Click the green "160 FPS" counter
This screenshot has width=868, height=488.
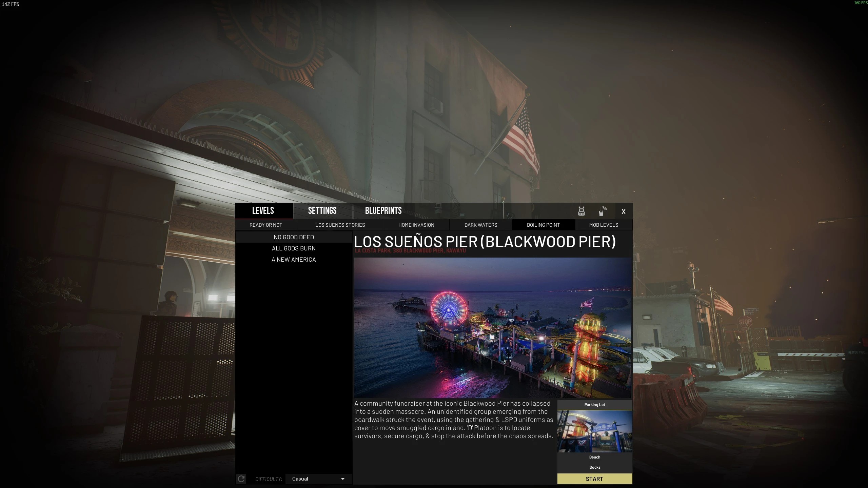pos(861,3)
